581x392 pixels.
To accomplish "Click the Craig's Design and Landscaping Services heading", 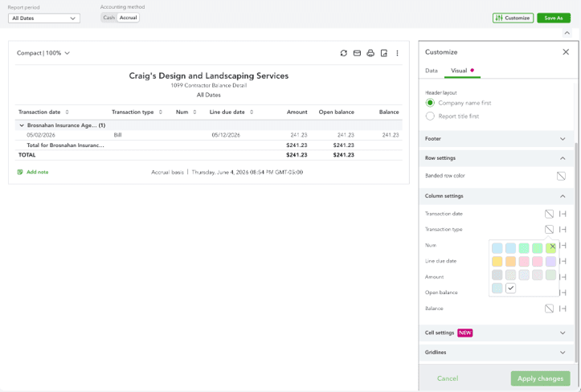I will click(x=209, y=76).
